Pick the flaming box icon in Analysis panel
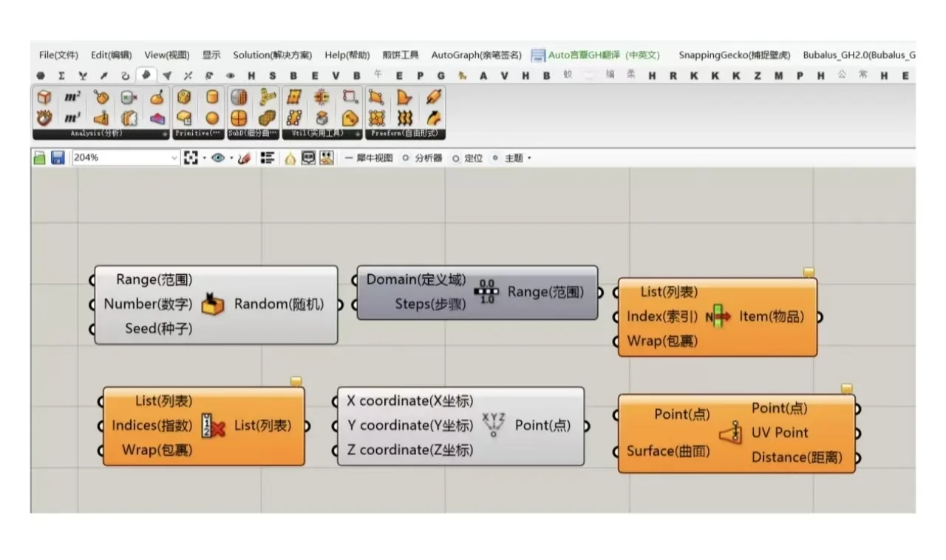This screenshot has height=560, width=946. (44, 117)
